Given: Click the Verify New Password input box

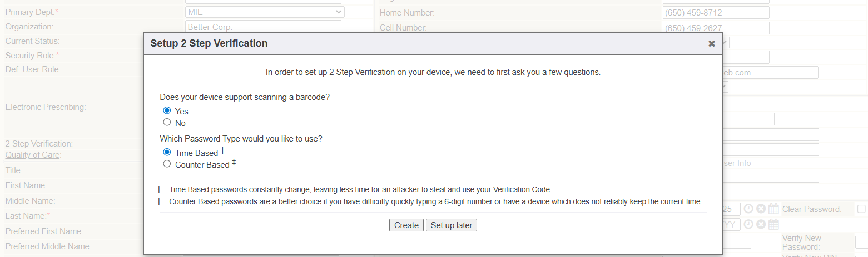Looking at the screenshot, I should [x=861, y=243].
